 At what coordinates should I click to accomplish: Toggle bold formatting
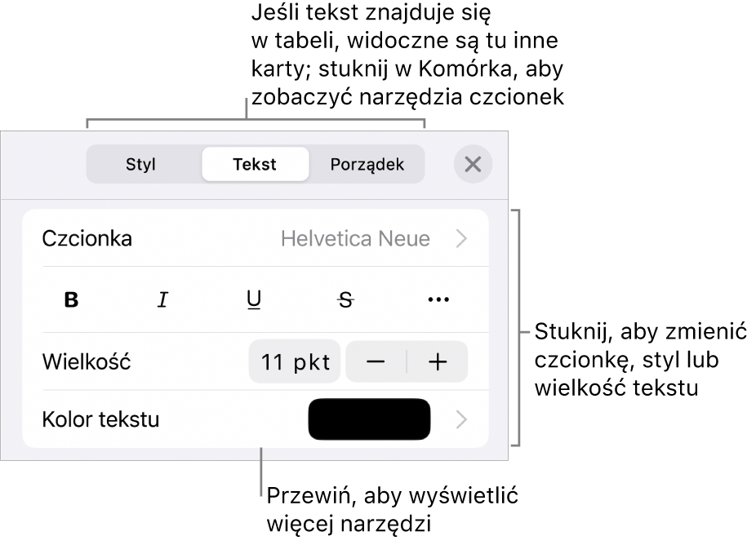71,299
